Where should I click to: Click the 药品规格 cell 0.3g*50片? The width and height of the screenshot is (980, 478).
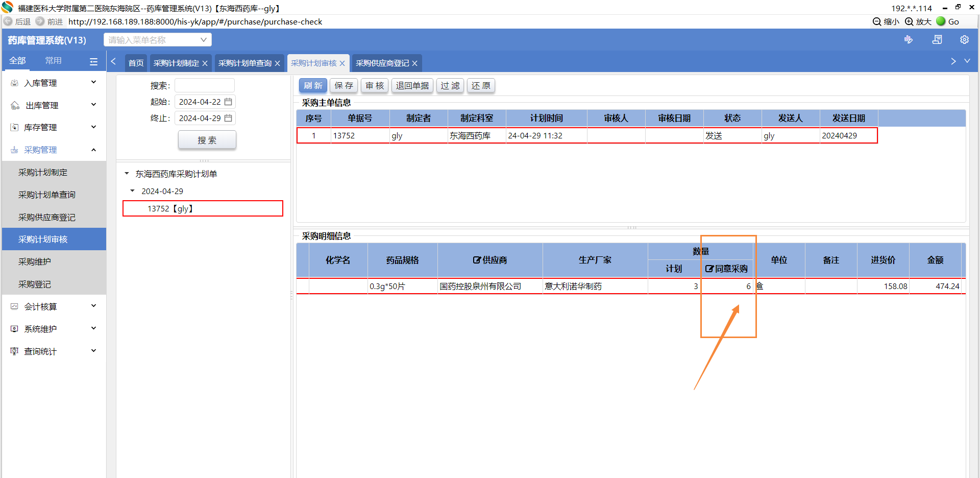click(x=402, y=286)
